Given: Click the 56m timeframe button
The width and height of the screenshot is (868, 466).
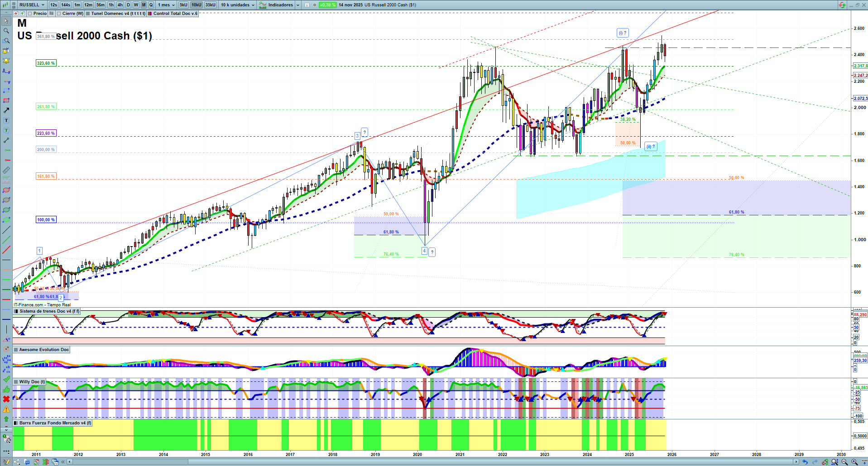Looking at the screenshot, I should click(x=101, y=5).
